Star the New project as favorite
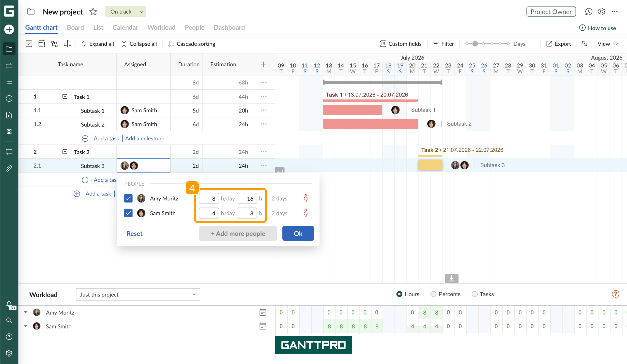627x364 pixels. [93, 12]
